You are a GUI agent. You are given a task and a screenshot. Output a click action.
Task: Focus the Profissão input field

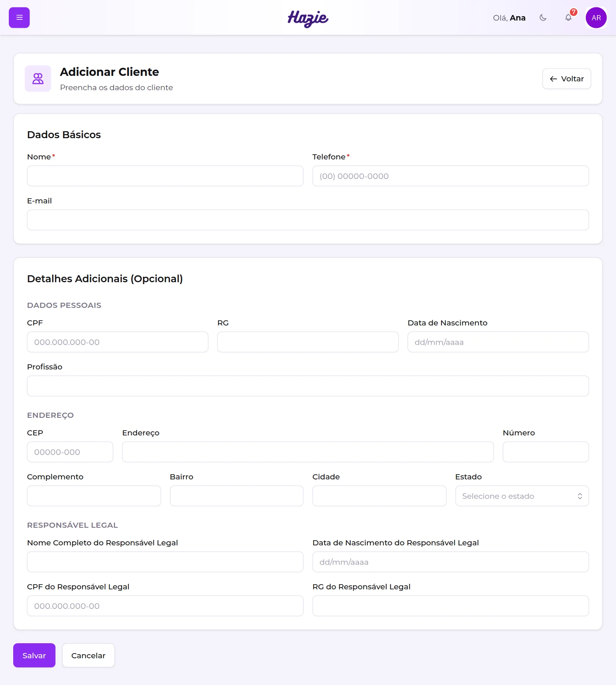(308, 386)
